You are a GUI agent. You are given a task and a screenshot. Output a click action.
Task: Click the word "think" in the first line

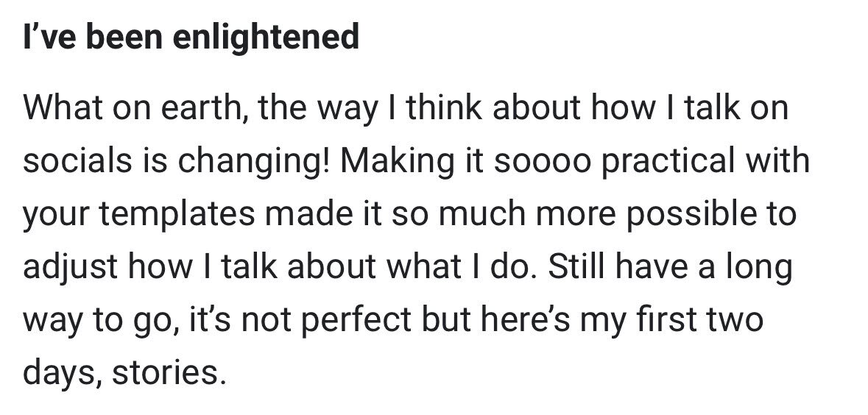[443, 107]
